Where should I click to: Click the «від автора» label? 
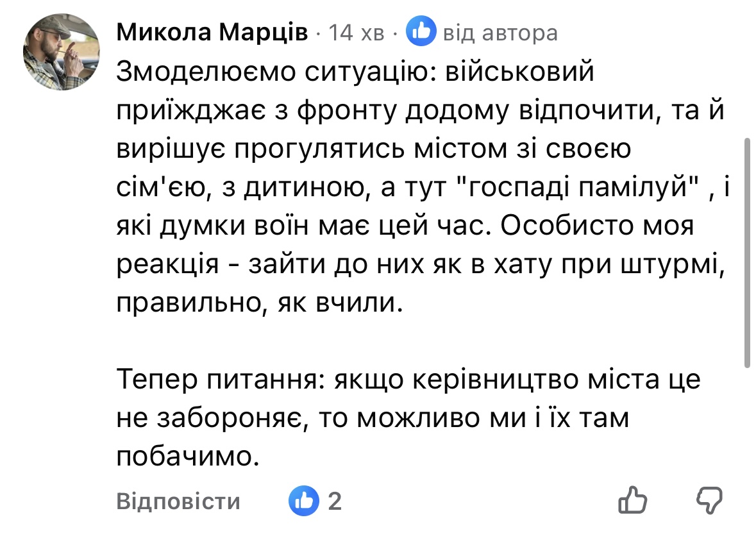point(500,32)
